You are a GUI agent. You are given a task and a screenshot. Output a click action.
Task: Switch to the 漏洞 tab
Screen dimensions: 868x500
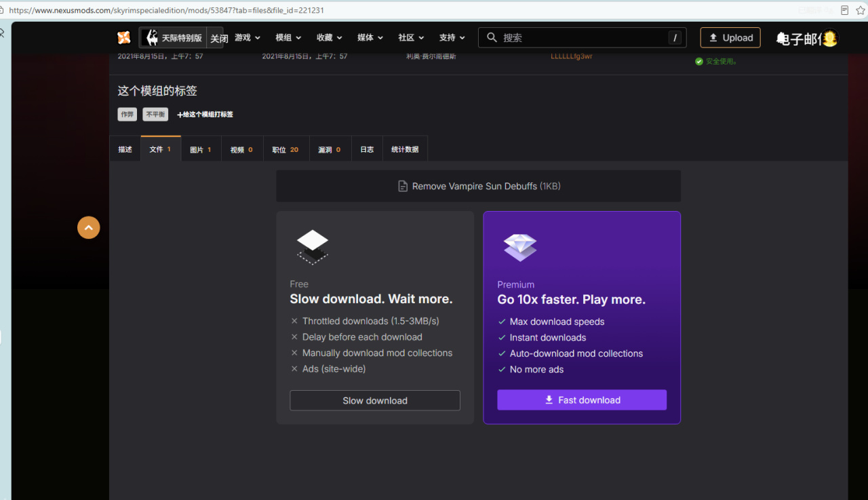330,149
